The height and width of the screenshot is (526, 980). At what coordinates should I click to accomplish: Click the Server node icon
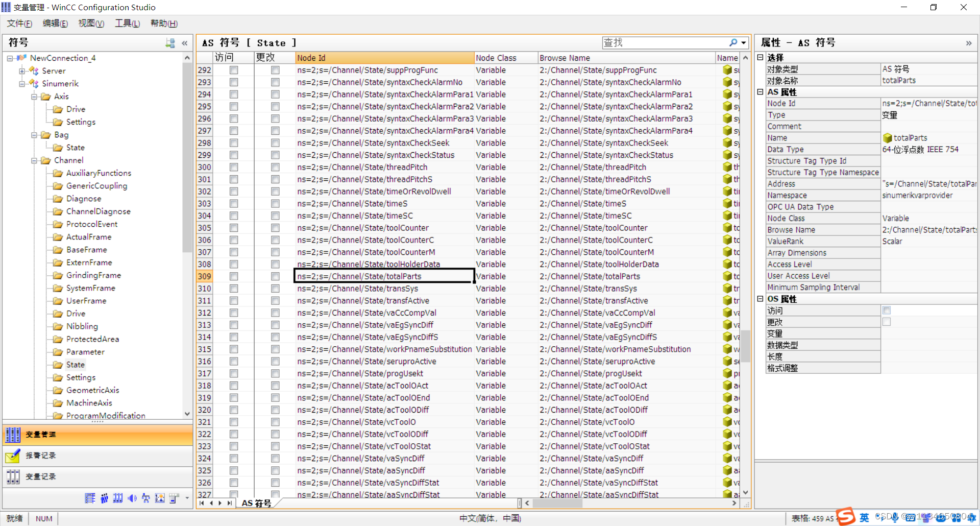pyautogui.click(x=34, y=70)
